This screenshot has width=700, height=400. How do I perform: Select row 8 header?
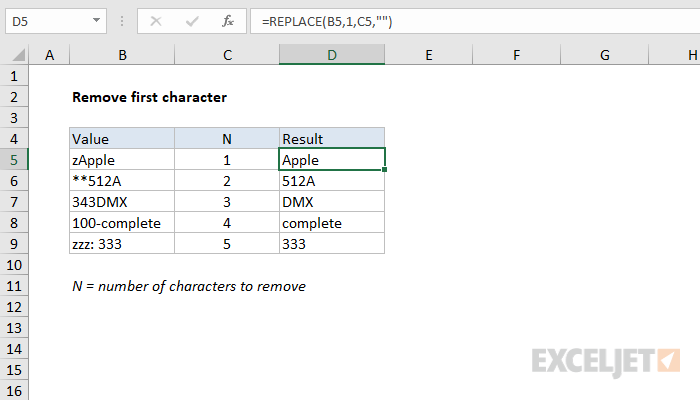[14, 223]
